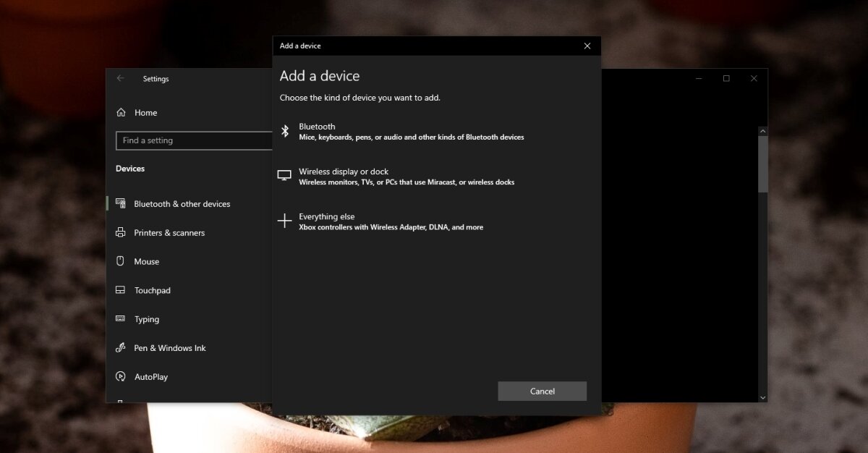This screenshot has width=868, height=453.
Task: Click the AutoPlay icon in the sidebar
Action: [x=120, y=377]
